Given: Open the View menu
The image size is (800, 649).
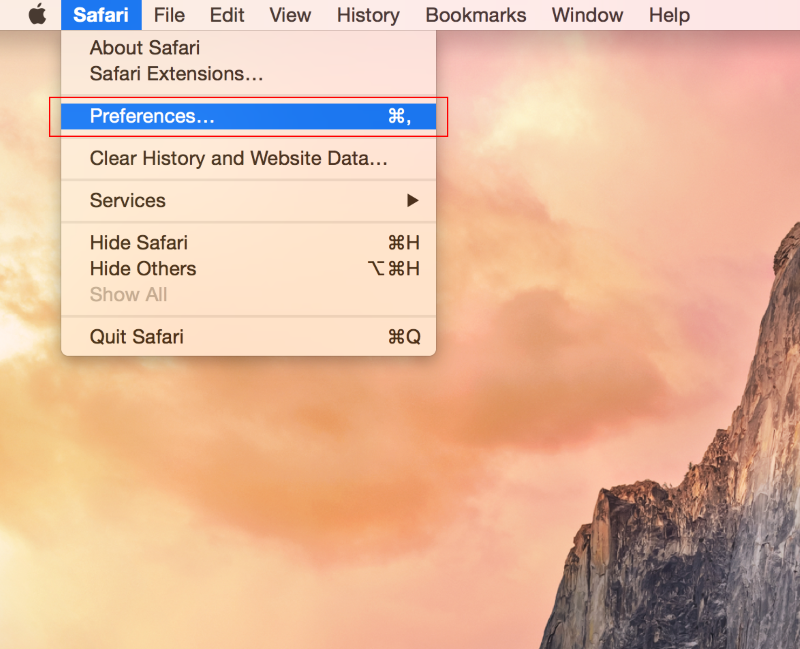Looking at the screenshot, I should (290, 15).
